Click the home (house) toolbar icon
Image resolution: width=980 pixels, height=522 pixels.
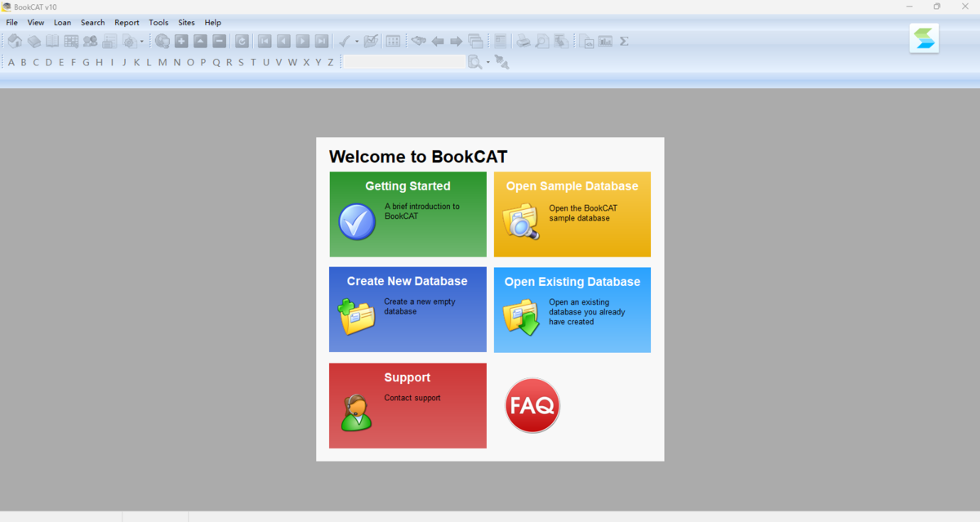[x=15, y=41]
